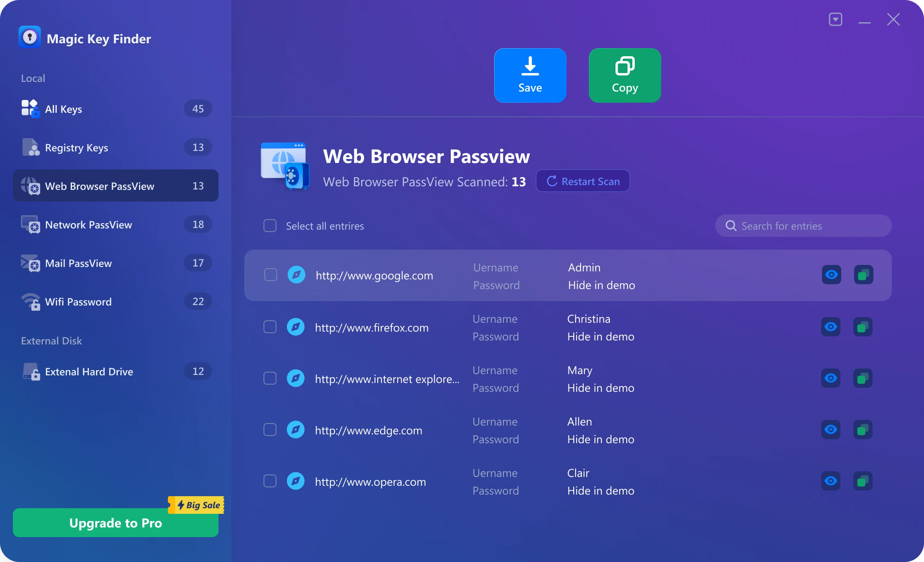Click the copy icon on the edge.com row
This screenshot has width=924, height=562.
tap(863, 430)
